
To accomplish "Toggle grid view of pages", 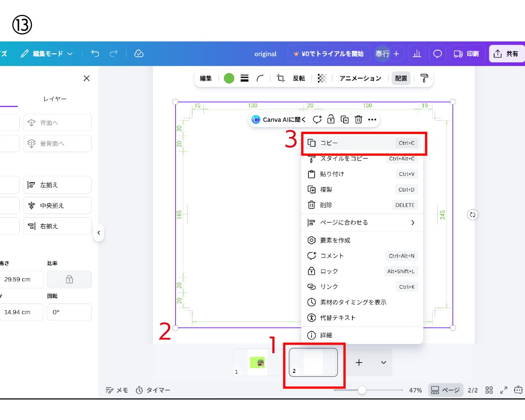I will tap(489, 390).
